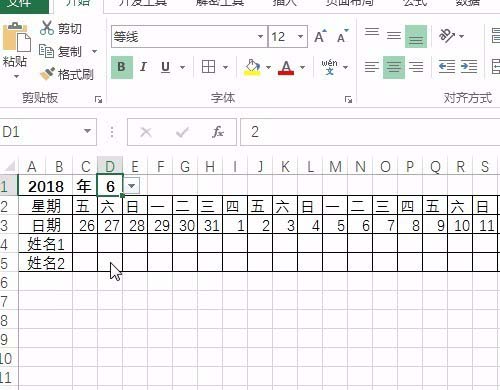Click the Select All corner triangle
This screenshot has width=500, height=390.
pos(9,166)
